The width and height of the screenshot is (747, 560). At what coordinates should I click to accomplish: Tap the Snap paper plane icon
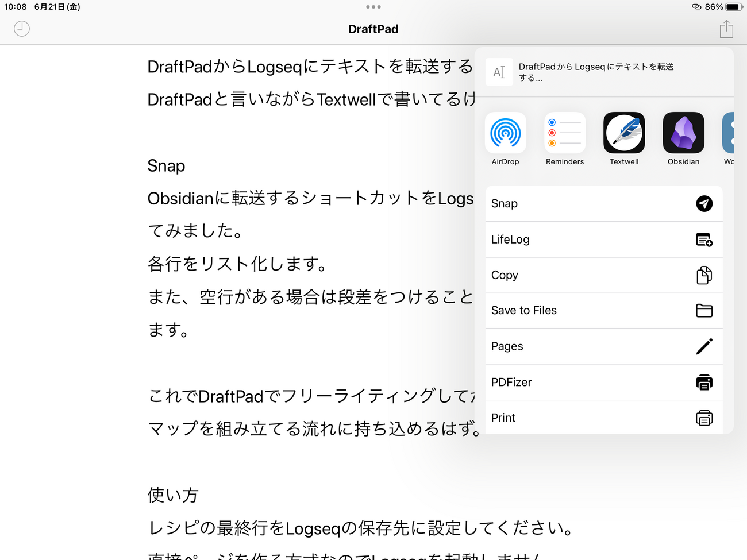(704, 203)
